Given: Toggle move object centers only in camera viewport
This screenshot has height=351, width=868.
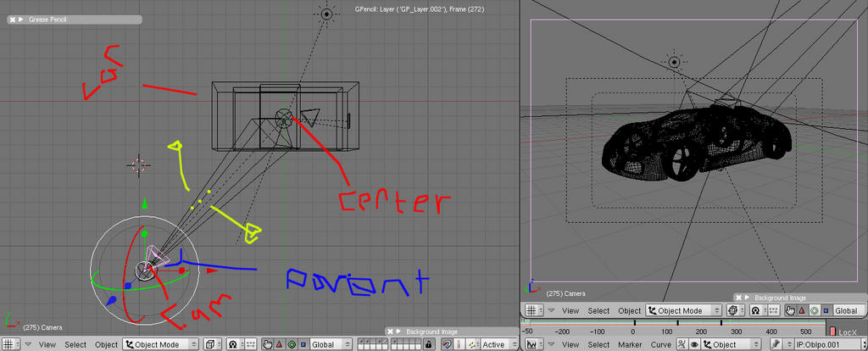Looking at the screenshot, I should click(774, 310).
